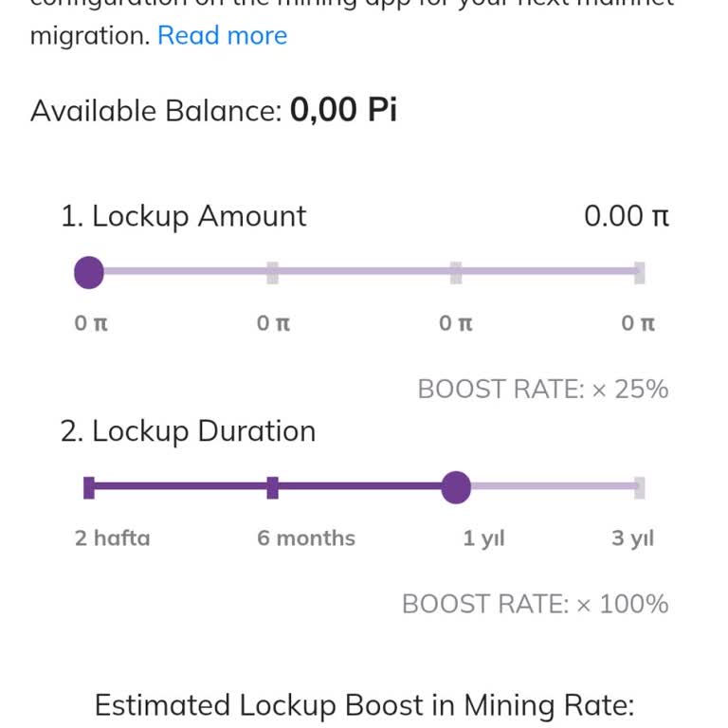Click the 0.00 π lockup amount value
The image size is (728, 728).
[x=627, y=216]
